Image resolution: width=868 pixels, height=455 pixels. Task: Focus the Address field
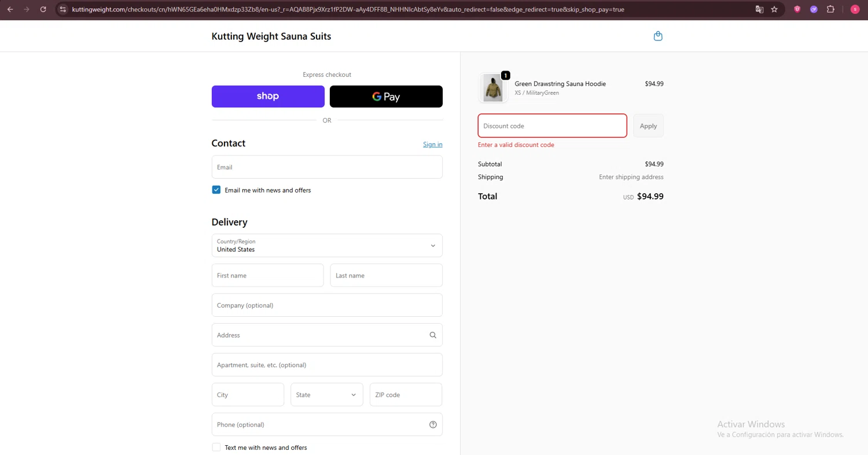[x=327, y=335]
